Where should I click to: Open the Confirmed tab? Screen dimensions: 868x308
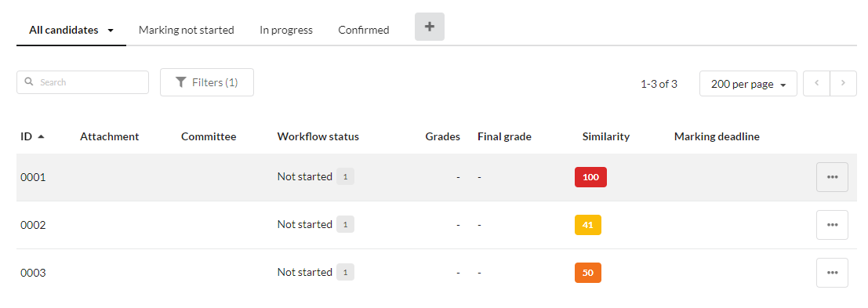click(x=364, y=30)
